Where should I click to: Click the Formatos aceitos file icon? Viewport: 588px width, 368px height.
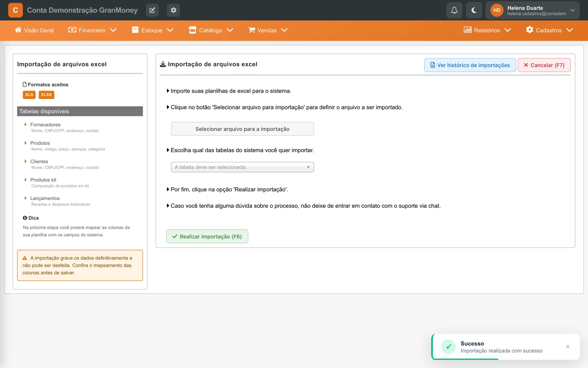click(x=25, y=84)
